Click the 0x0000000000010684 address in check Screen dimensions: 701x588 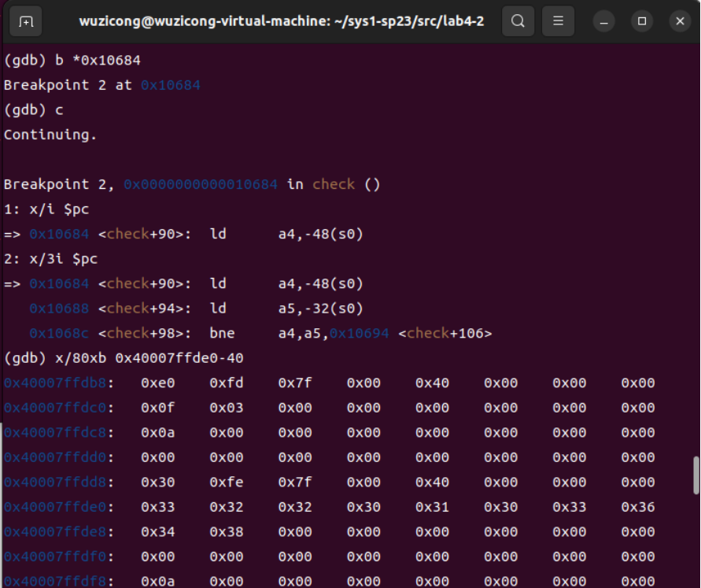coord(201,184)
